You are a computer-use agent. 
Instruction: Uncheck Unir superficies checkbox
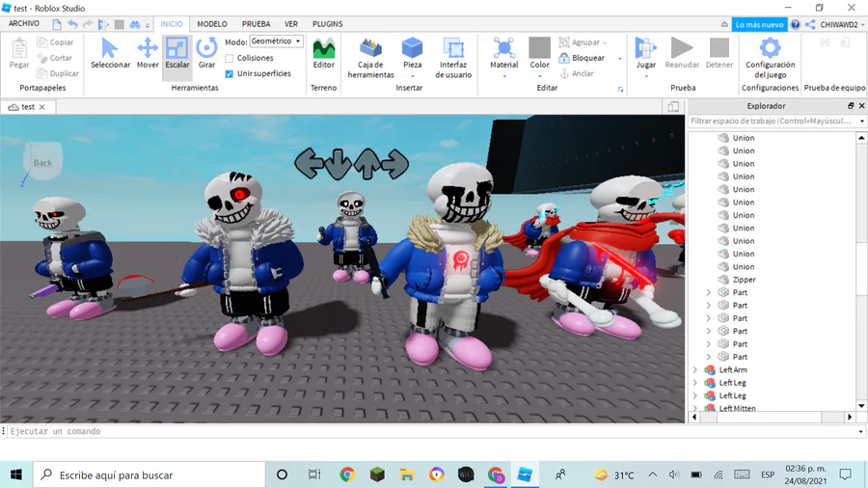click(230, 73)
